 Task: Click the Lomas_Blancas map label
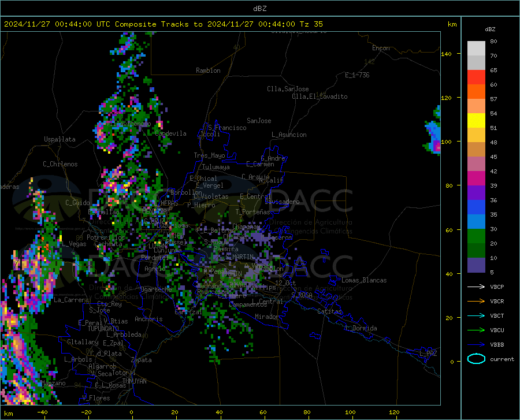click(364, 280)
